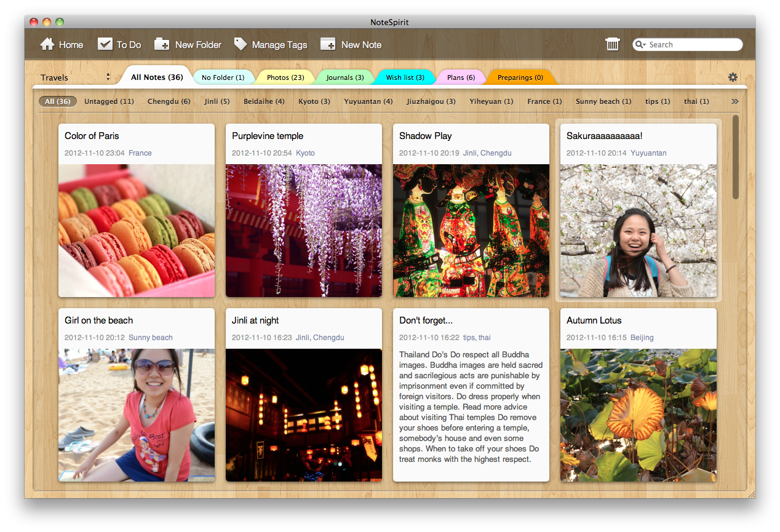
Task: Click the New Note toolbar label
Action: click(x=362, y=45)
